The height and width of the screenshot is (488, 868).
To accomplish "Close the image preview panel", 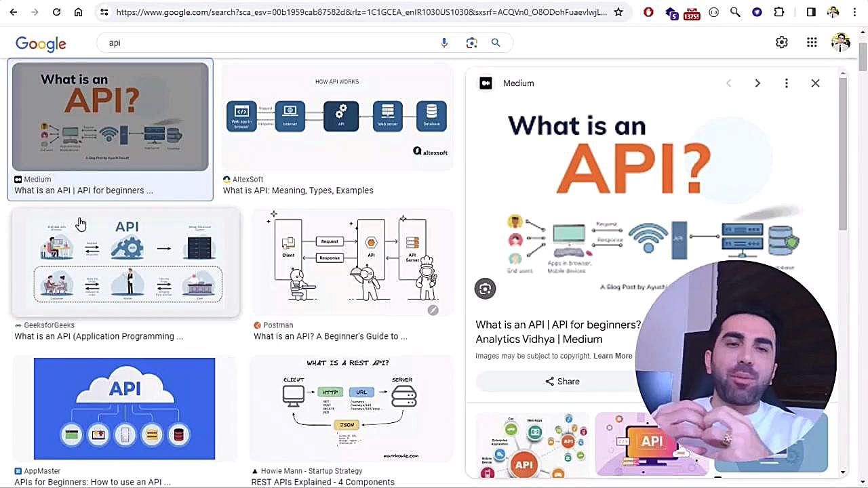I will click(816, 83).
